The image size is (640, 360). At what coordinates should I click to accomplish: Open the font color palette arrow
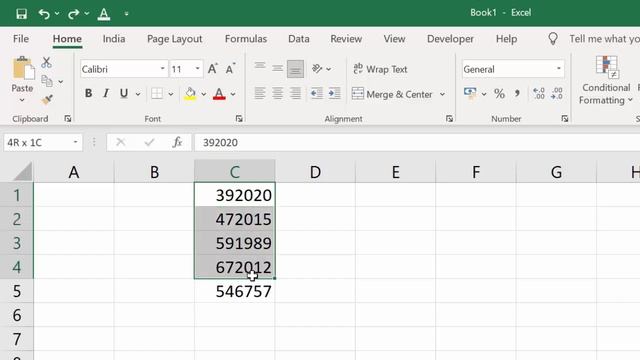click(233, 94)
